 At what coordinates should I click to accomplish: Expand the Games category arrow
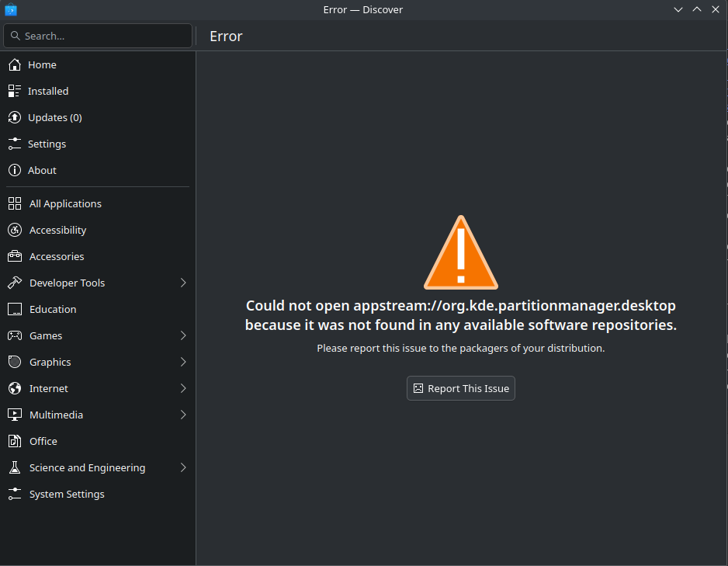(x=183, y=335)
